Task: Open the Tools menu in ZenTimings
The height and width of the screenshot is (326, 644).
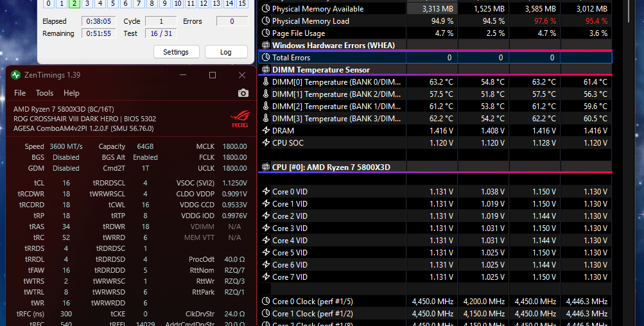Action: (44, 93)
